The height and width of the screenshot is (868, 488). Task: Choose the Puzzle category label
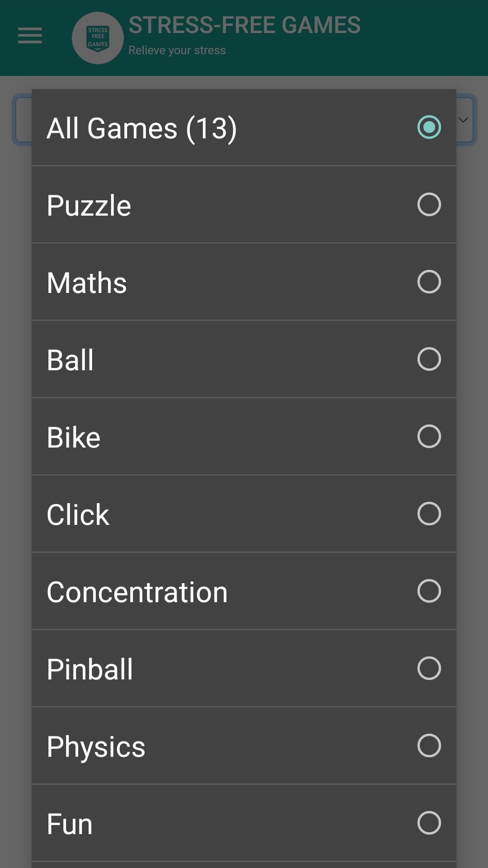pos(89,206)
